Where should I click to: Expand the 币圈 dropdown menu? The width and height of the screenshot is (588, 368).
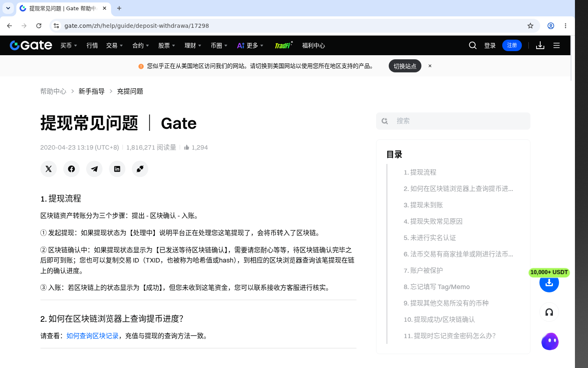pos(219,45)
